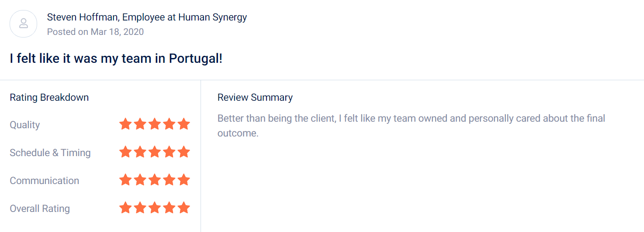Click the reviewer avatar icon
644x232 pixels.
(24, 24)
